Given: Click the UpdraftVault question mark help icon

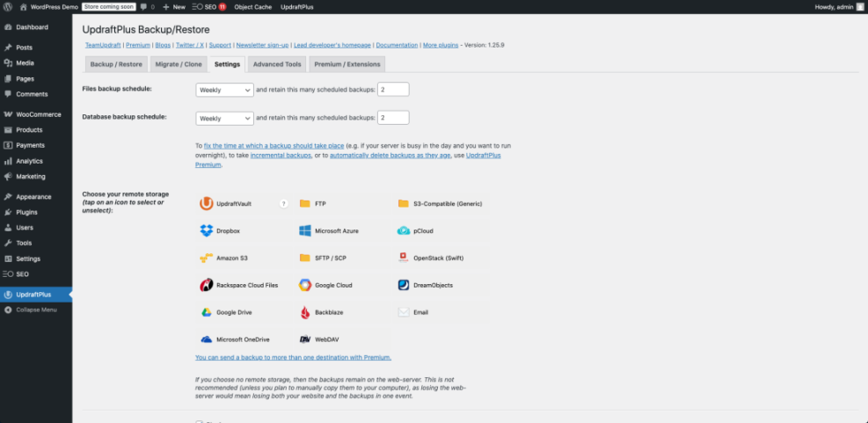Looking at the screenshot, I should click(283, 204).
